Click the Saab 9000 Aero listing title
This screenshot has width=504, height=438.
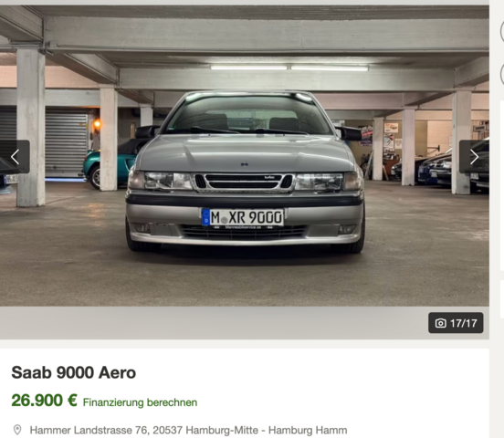pyautogui.click(x=74, y=373)
